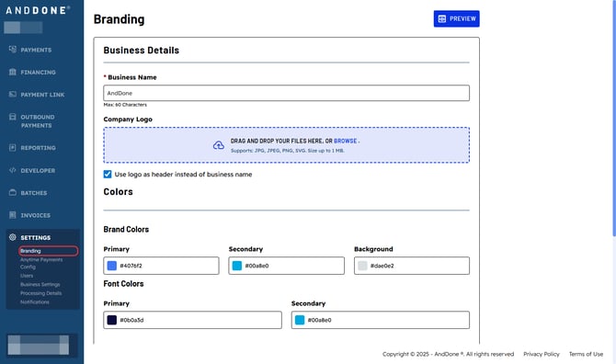Click the Batches icon in sidebar
The image size is (616, 364).
pyautogui.click(x=13, y=193)
